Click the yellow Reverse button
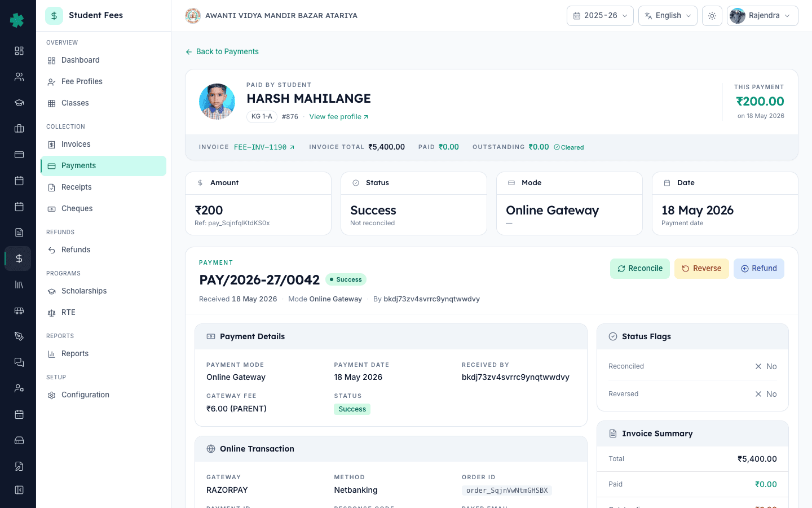 tap(701, 269)
